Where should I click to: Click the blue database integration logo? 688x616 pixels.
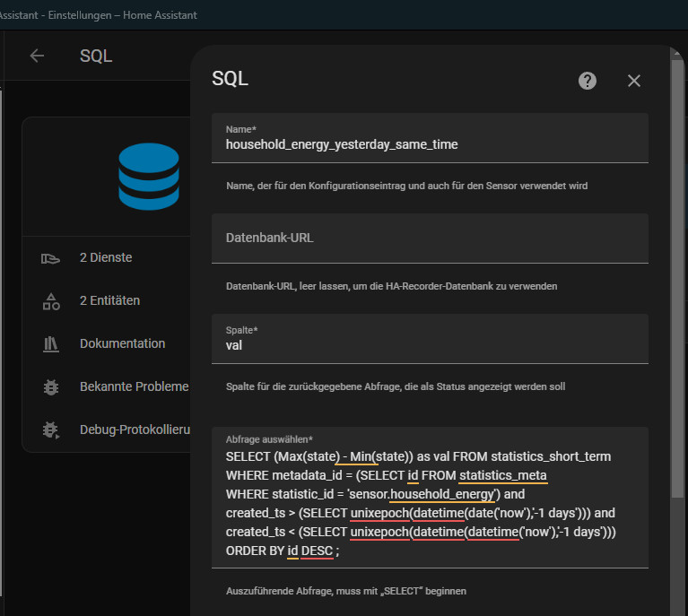[149, 177]
